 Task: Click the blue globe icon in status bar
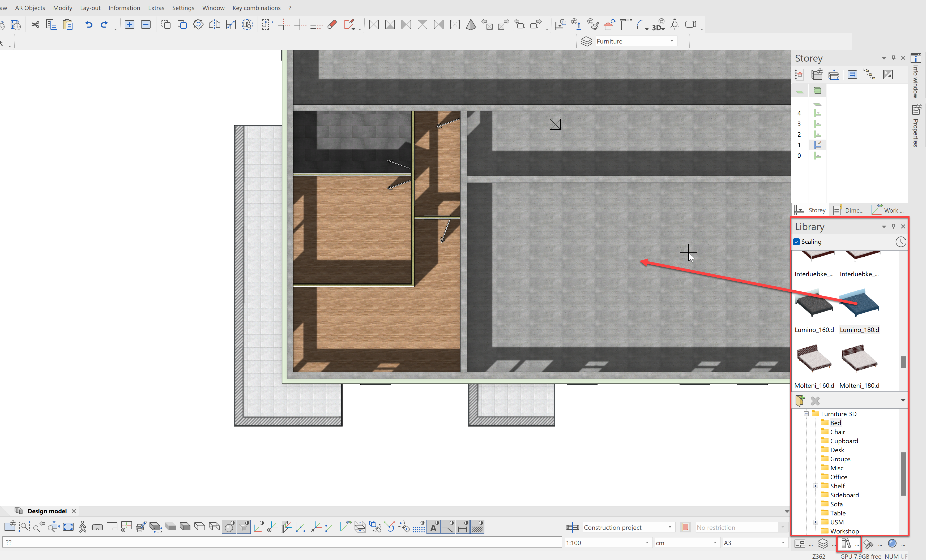(893, 544)
